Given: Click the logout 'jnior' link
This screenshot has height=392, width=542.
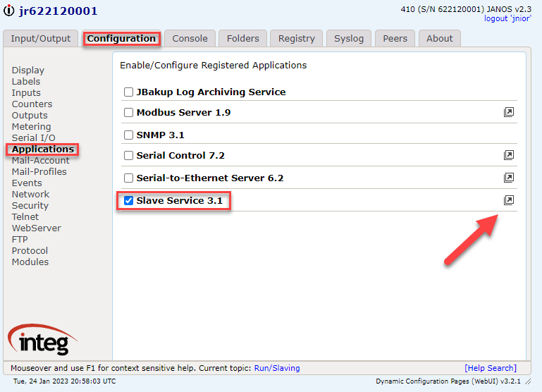Looking at the screenshot, I should coord(507,18).
